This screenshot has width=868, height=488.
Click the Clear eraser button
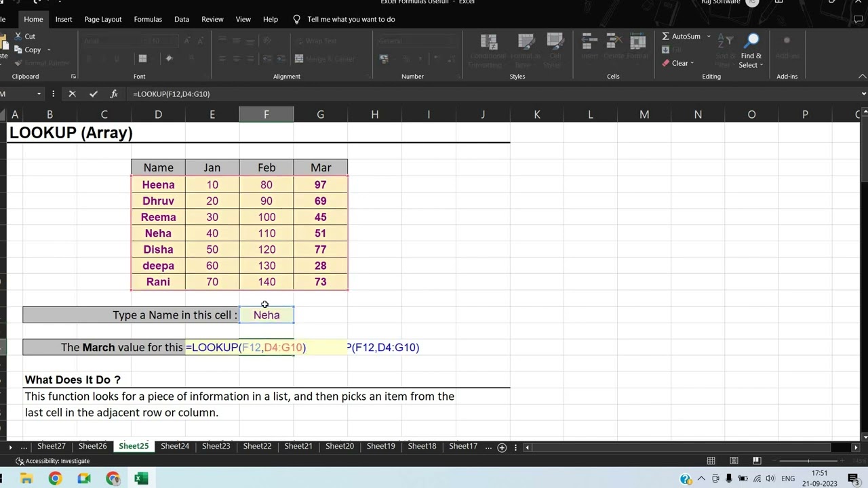(675, 63)
